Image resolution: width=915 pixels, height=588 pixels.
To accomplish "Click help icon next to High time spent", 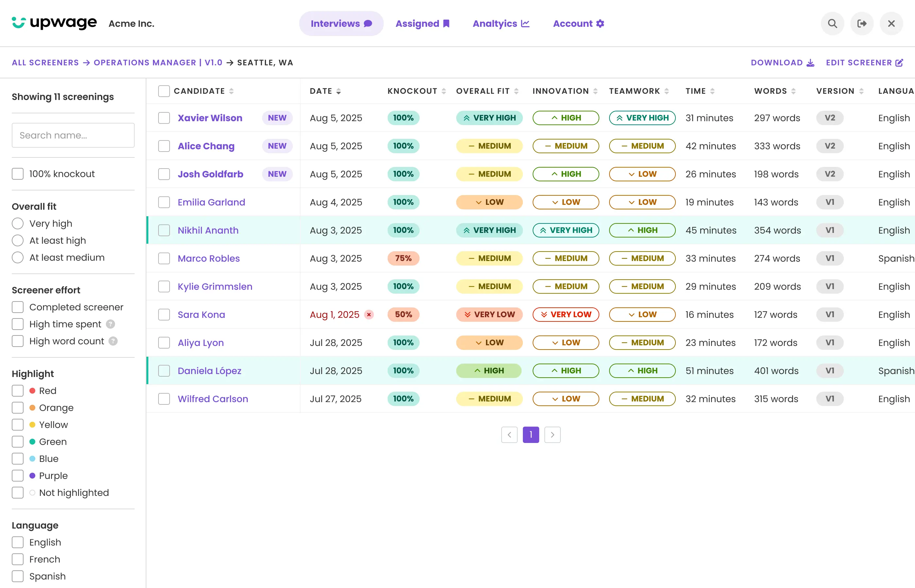I will point(110,324).
